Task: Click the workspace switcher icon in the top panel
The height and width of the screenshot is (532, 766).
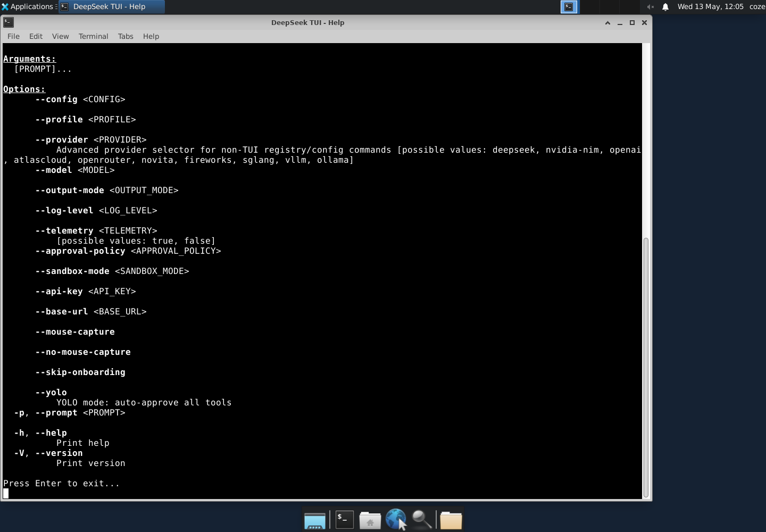Action: click(569, 7)
